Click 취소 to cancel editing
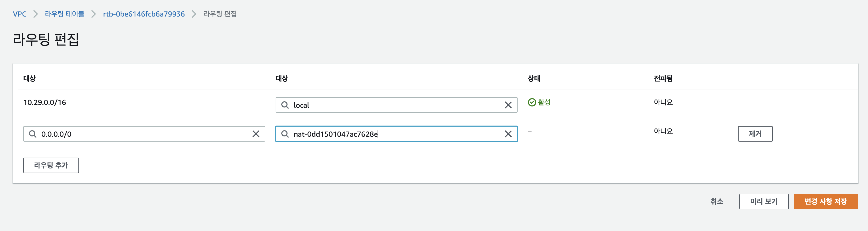This screenshot has width=868, height=231. tap(717, 201)
